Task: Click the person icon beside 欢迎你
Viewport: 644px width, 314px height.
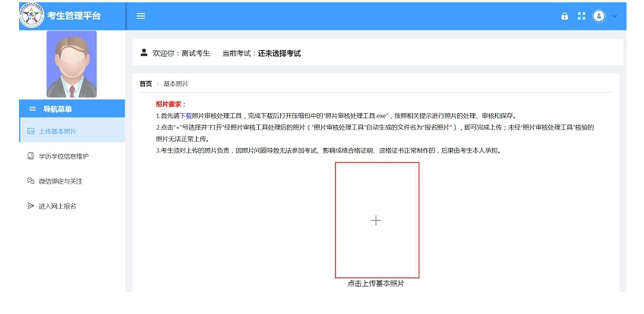Action: tap(144, 52)
